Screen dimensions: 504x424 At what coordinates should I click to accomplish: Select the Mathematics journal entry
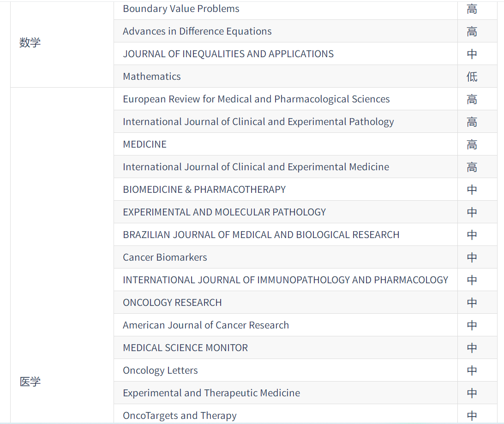(152, 77)
